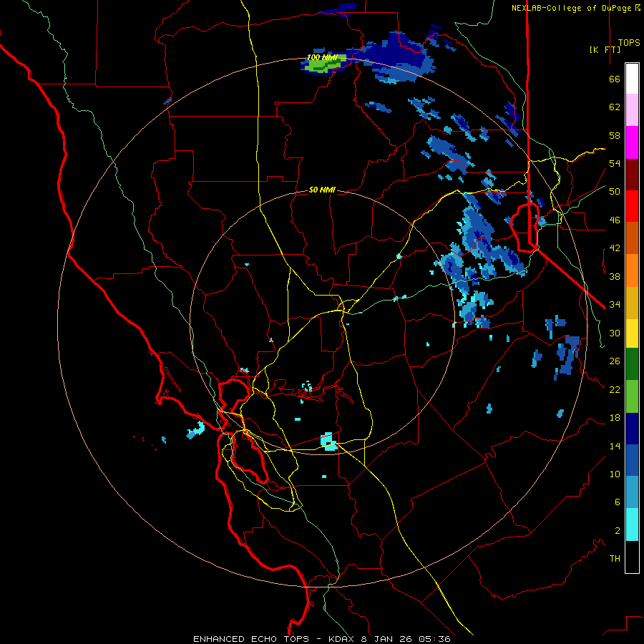
Task: Click the 50 NMI range ring label
Action: tap(322, 190)
